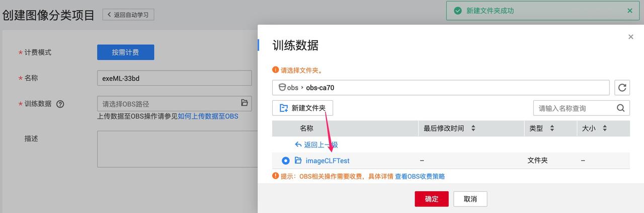This screenshot has height=213, width=644.
Task: Click the help question mark next to 训练数据
Action: [60, 104]
